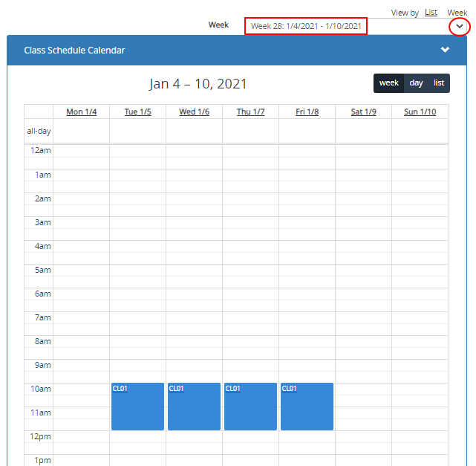Open the Tue 1/5 day header
The width and height of the screenshot is (476, 466).
(138, 112)
